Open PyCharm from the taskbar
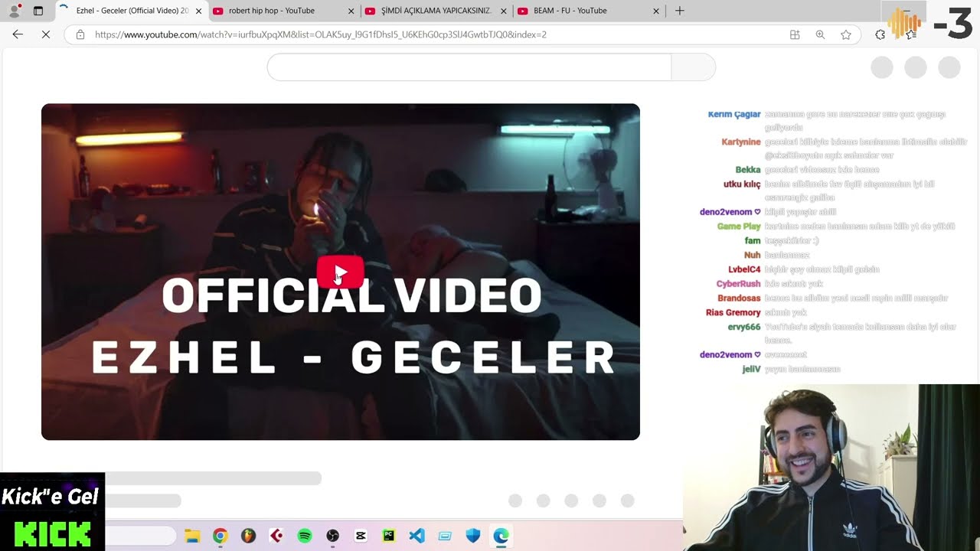 click(x=388, y=536)
